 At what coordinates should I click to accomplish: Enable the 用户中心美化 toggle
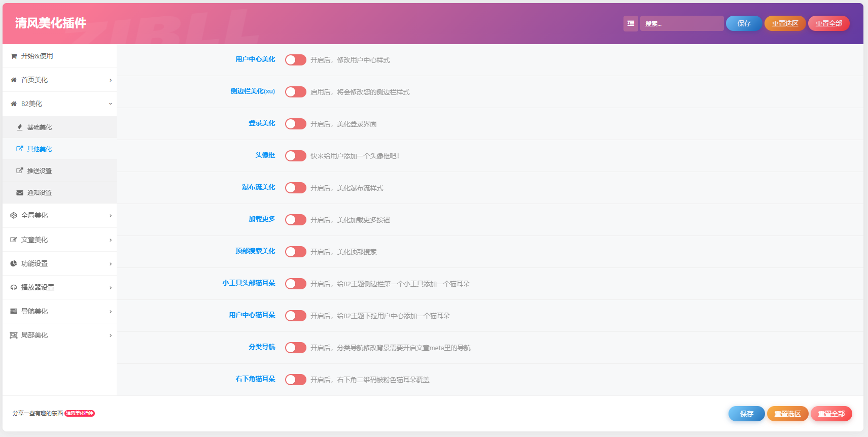tap(295, 60)
